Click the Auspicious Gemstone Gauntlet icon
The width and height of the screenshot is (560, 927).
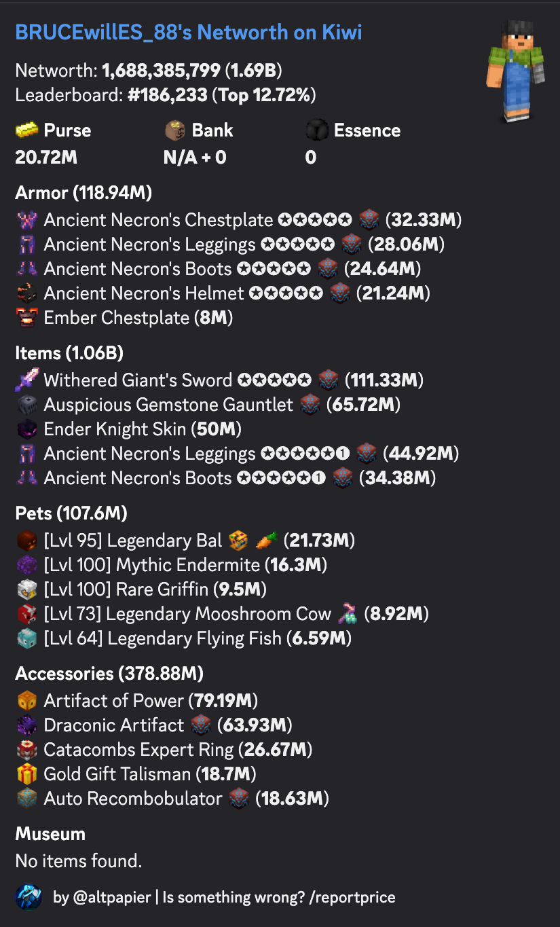(26, 405)
